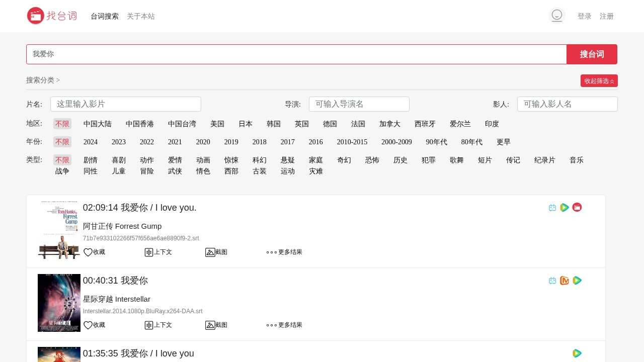Click the user avatar face icon
The height and width of the screenshot is (362, 644).
pos(556,16)
